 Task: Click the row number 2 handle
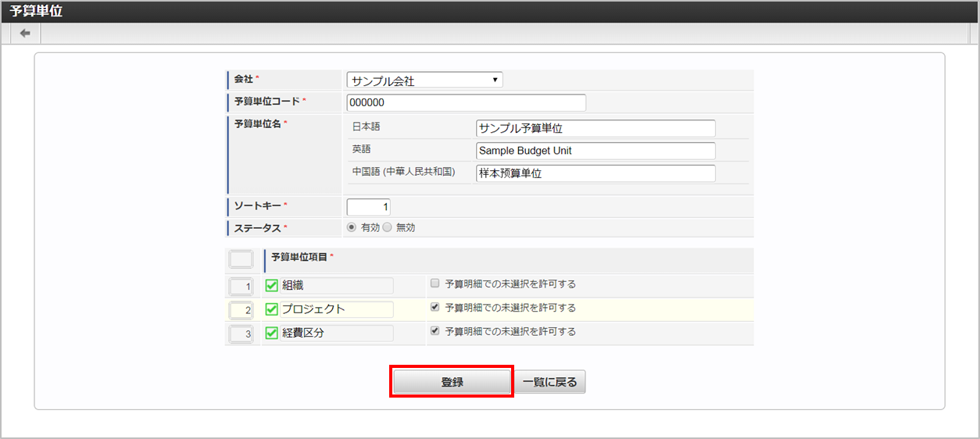tap(241, 310)
